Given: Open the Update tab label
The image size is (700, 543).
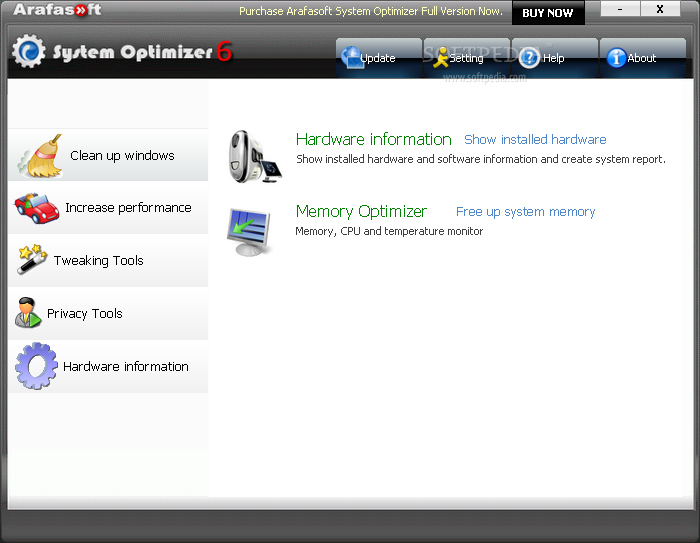Looking at the screenshot, I should click(378, 58).
